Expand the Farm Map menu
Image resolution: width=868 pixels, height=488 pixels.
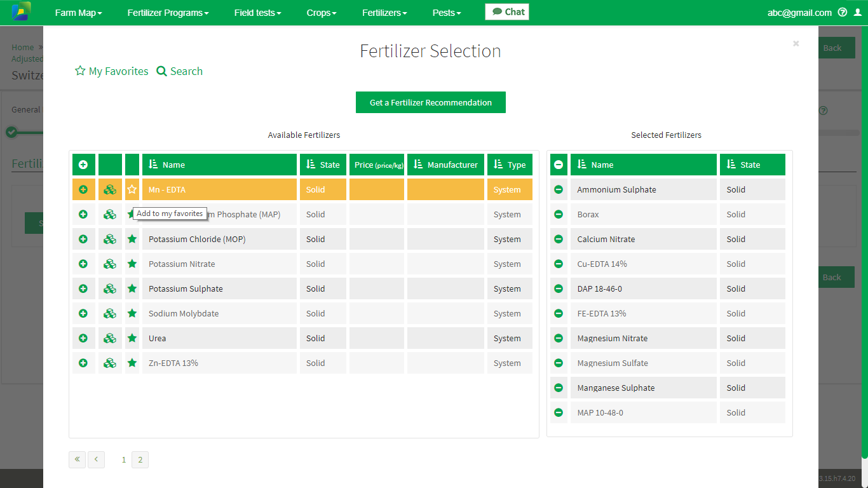tap(78, 13)
